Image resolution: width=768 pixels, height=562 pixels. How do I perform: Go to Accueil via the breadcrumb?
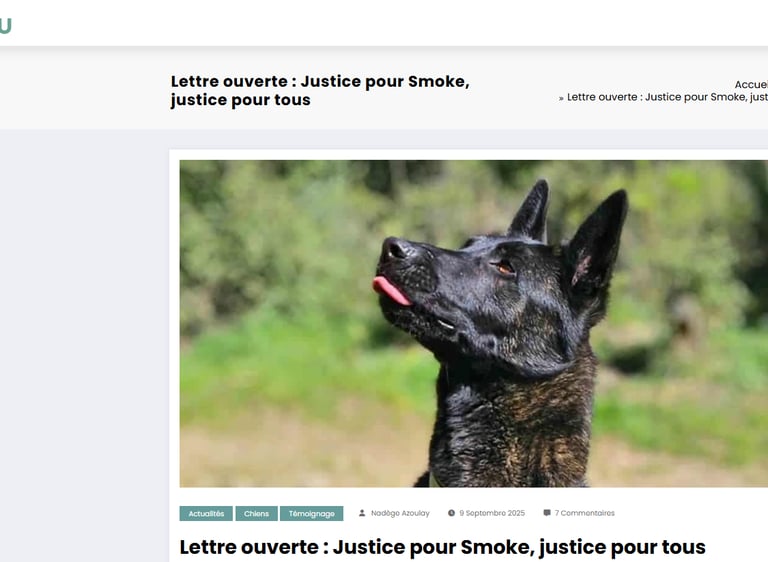tap(751, 85)
